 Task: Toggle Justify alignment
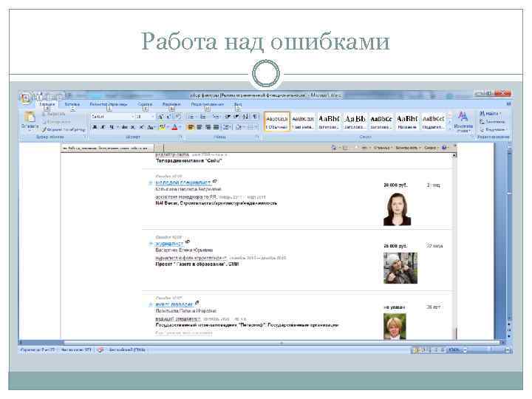click(x=216, y=127)
